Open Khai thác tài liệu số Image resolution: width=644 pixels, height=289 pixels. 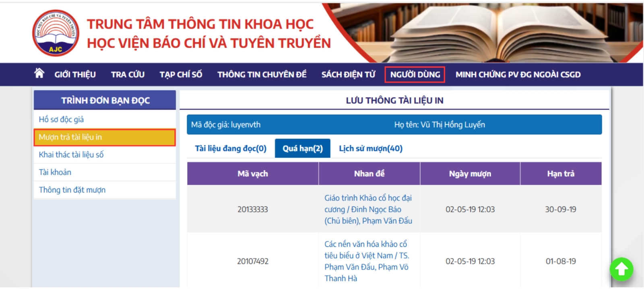pos(105,155)
